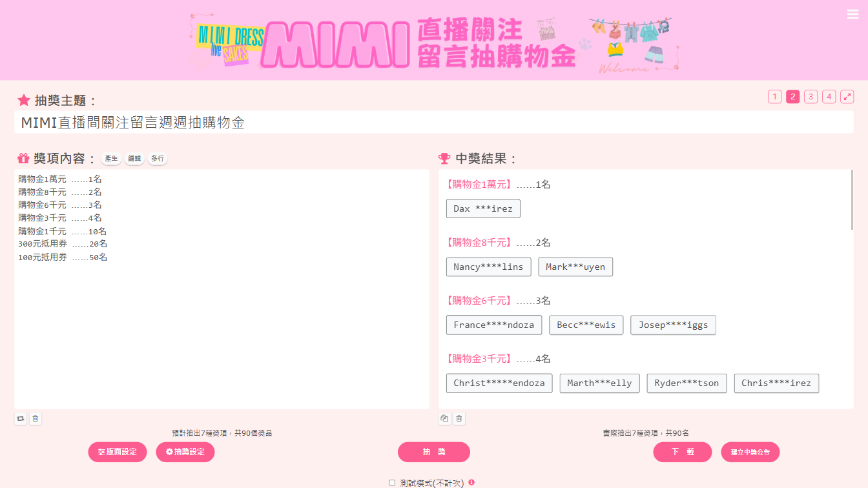Click the trash icon below prize list
This screenshot has width=868, height=488.
[36, 419]
